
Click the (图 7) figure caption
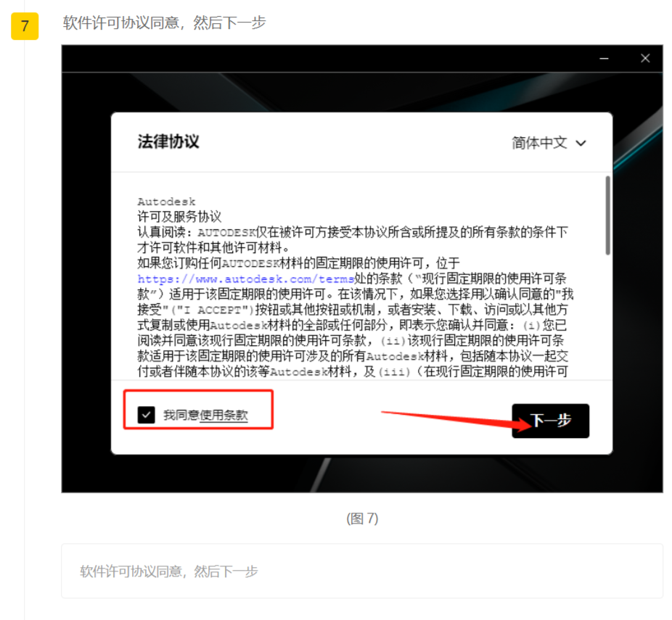click(x=362, y=518)
